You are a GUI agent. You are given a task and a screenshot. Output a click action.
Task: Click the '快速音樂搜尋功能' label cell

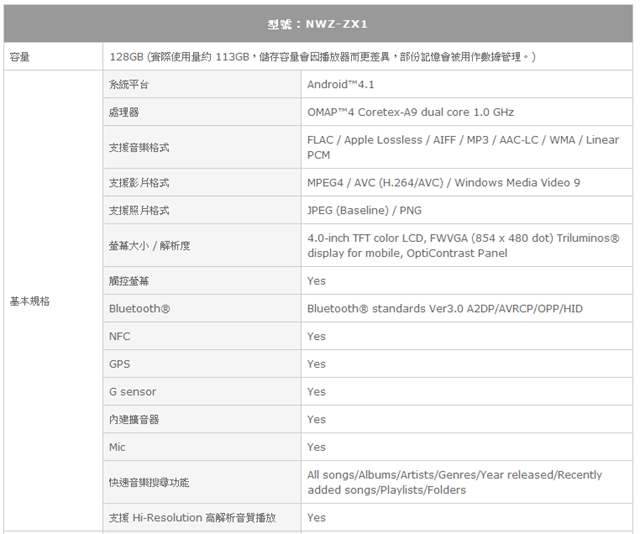(x=202, y=483)
